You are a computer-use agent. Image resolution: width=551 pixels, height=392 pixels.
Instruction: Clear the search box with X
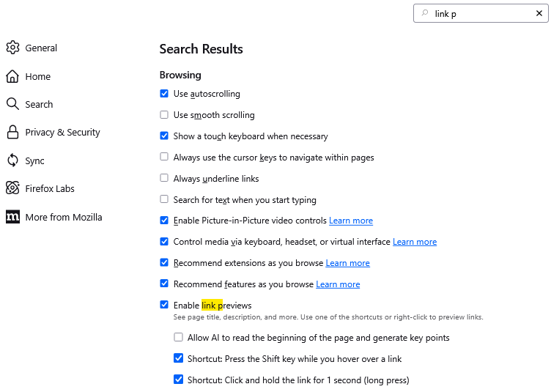click(x=539, y=13)
